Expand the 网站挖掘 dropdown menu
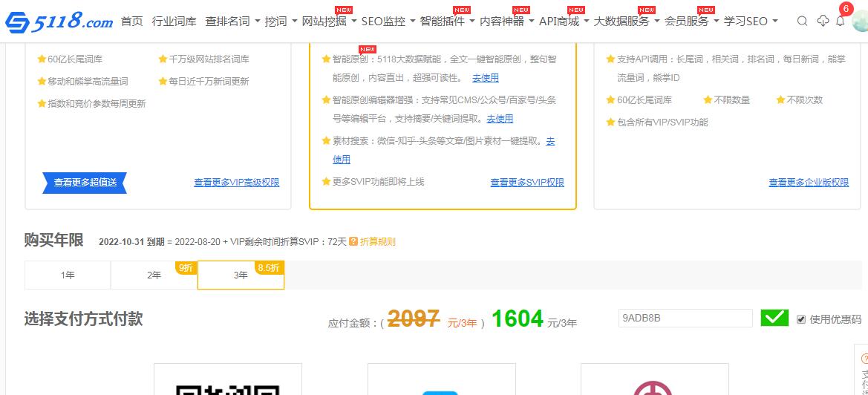The height and width of the screenshot is (395, 868). pyautogui.click(x=330, y=21)
